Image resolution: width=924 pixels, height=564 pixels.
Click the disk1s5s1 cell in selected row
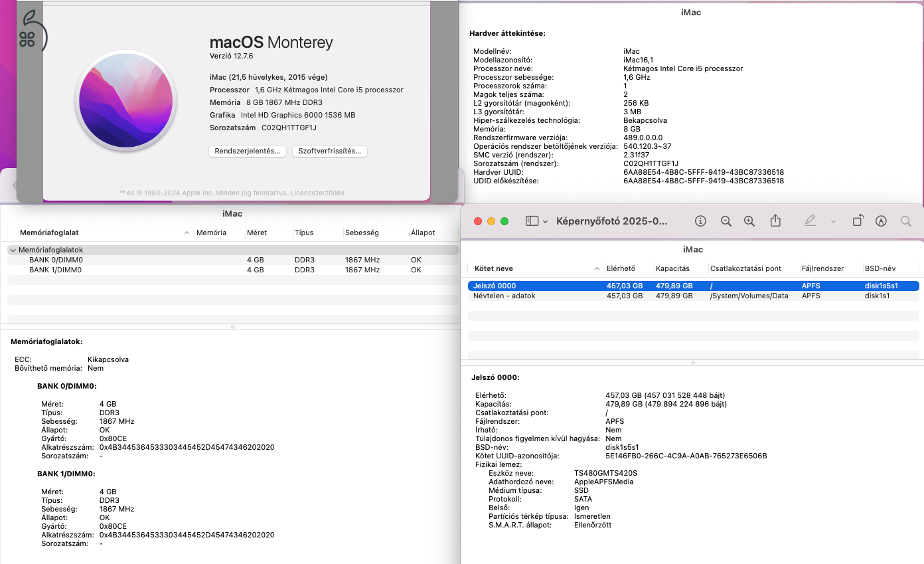point(882,286)
